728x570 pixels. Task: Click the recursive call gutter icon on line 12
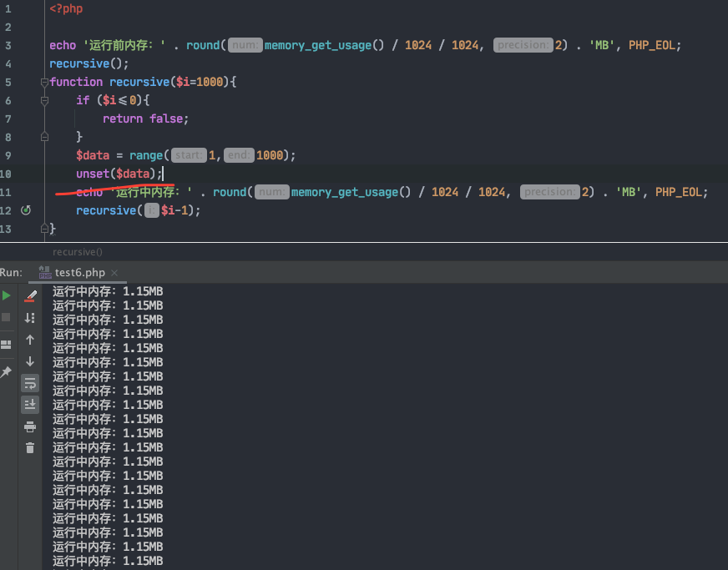pos(26,210)
